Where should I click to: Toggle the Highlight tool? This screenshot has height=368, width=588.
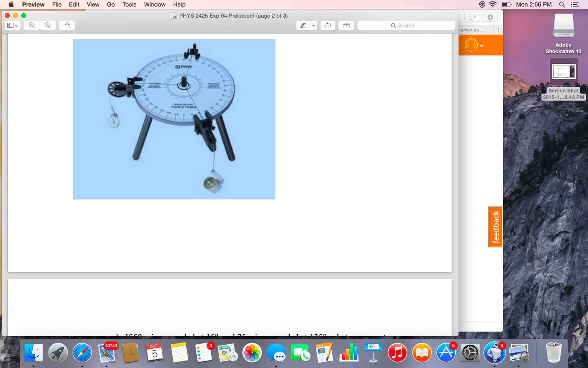pos(303,25)
